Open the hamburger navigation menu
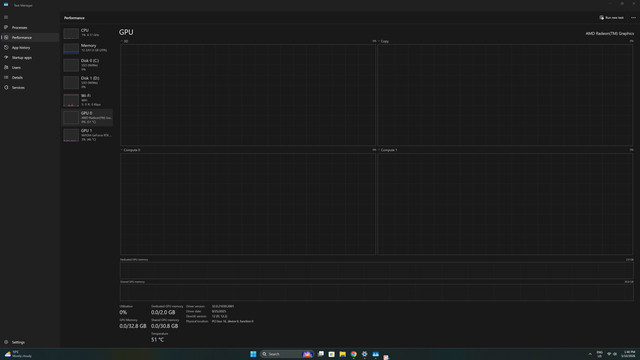This screenshot has width=640, height=360. pyautogui.click(x=6, y=17)
